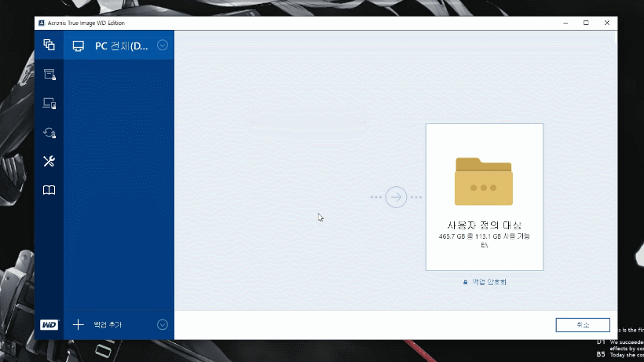Open the Recovery sidebar icon
This screenshot has width=644, height=362.
49,133
